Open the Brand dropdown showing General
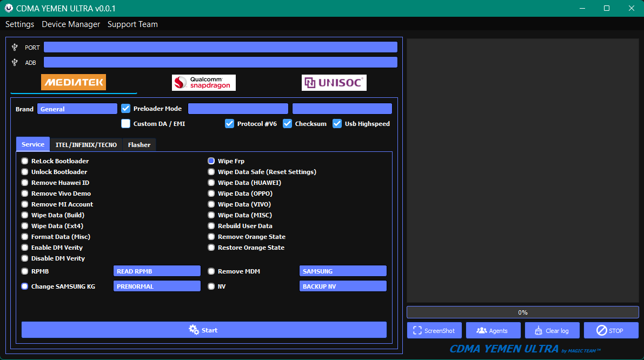The image size is (644, 360). coord(77,109)
